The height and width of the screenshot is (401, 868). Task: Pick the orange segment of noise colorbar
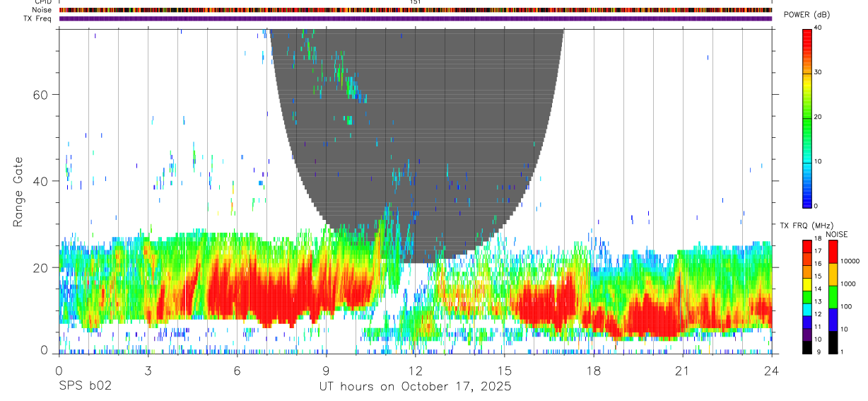point(833,274)
